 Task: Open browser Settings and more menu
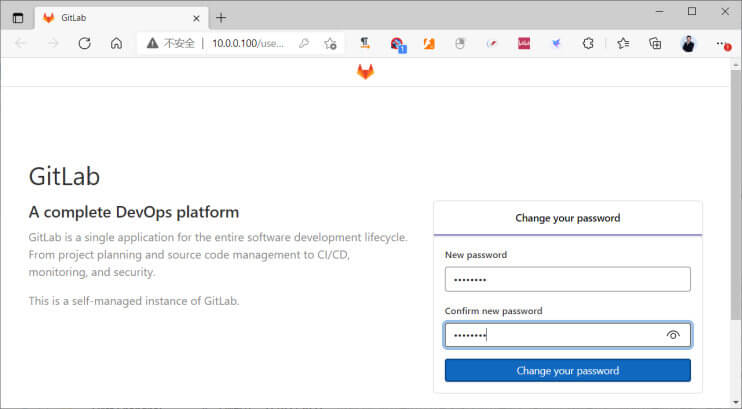click(x=723, y=44)
